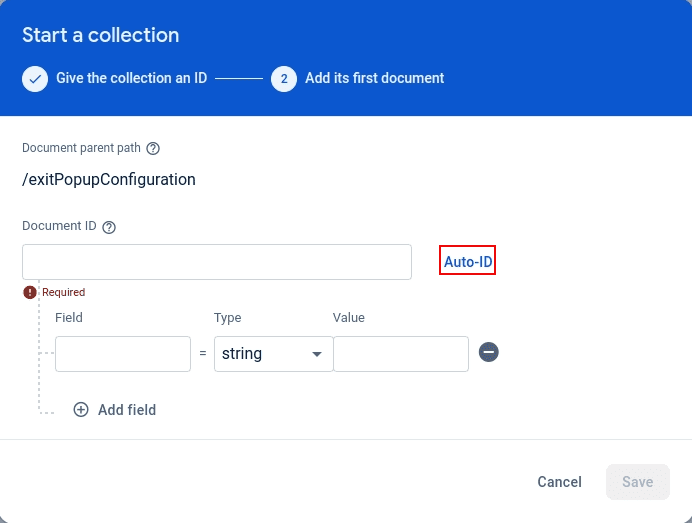Remove the field row with minus icon
Image resolution: width=692 pixels, height=523 pixels.
489,352
